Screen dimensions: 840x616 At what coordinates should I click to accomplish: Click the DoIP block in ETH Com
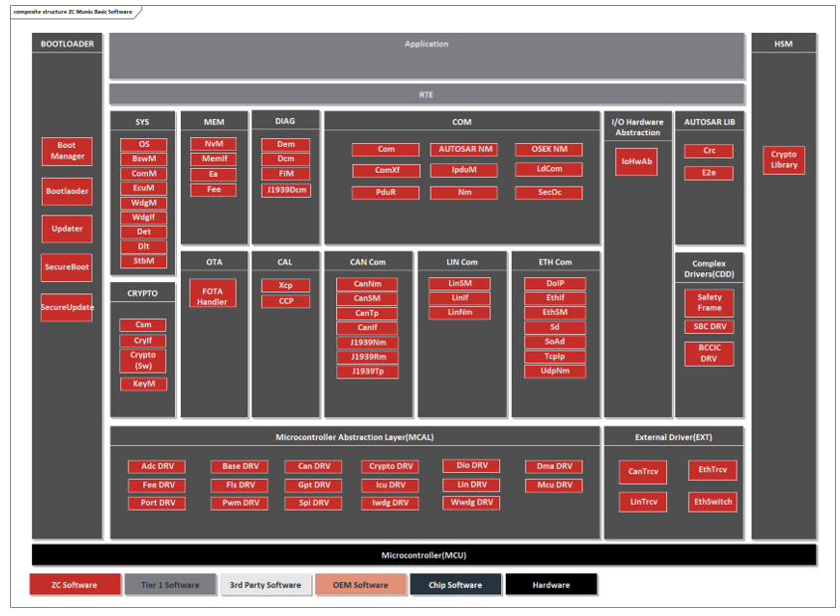point(555,284)
